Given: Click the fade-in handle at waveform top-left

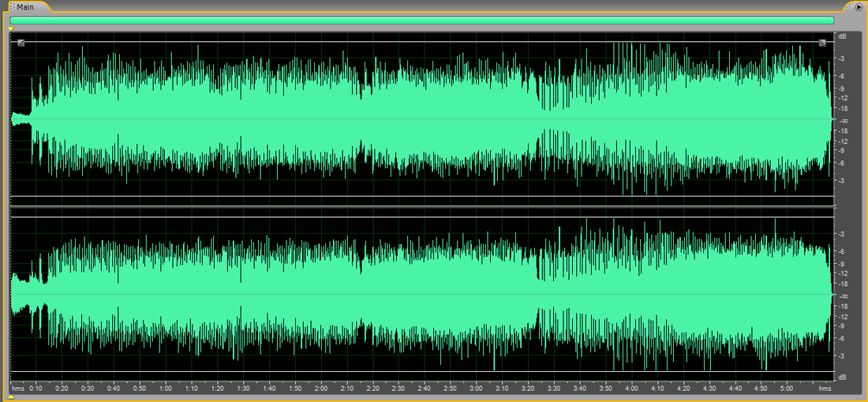Looking at the screenshot, I should tap(21, 43).
